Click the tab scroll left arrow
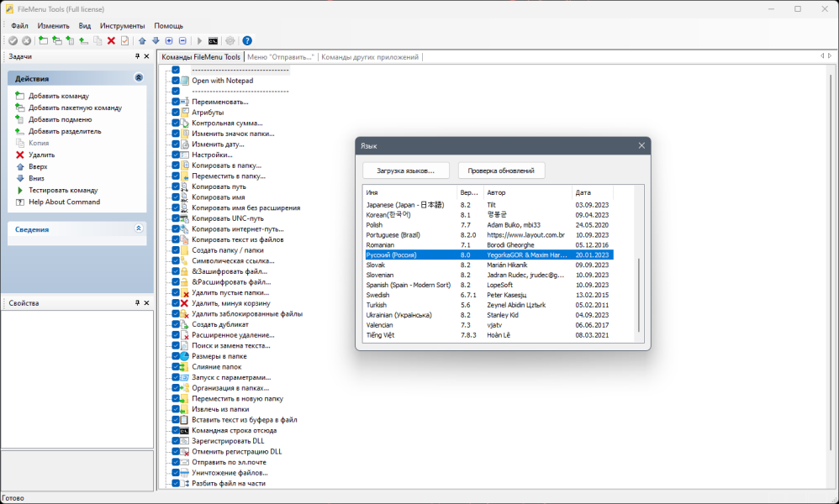 [x=822, y=56]
